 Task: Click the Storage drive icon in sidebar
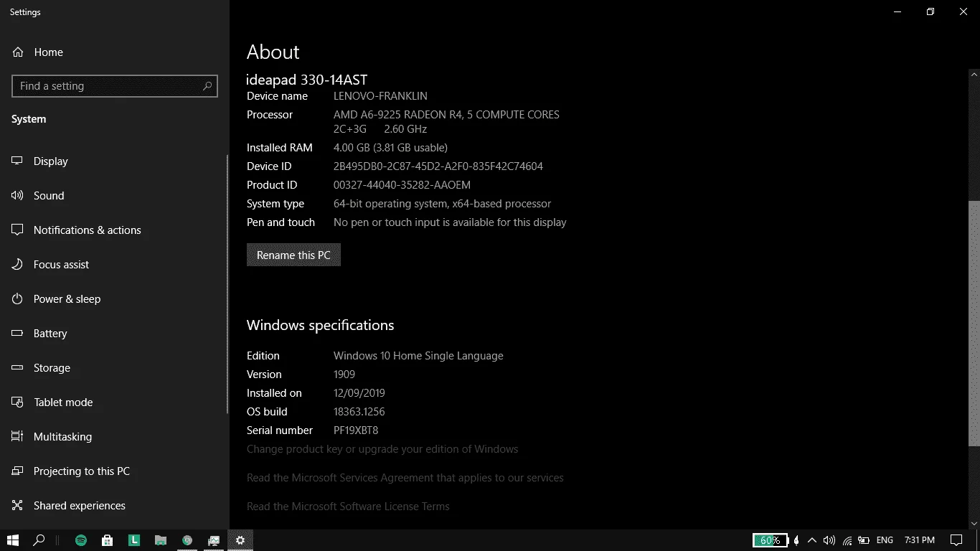(x=17, y=368)
